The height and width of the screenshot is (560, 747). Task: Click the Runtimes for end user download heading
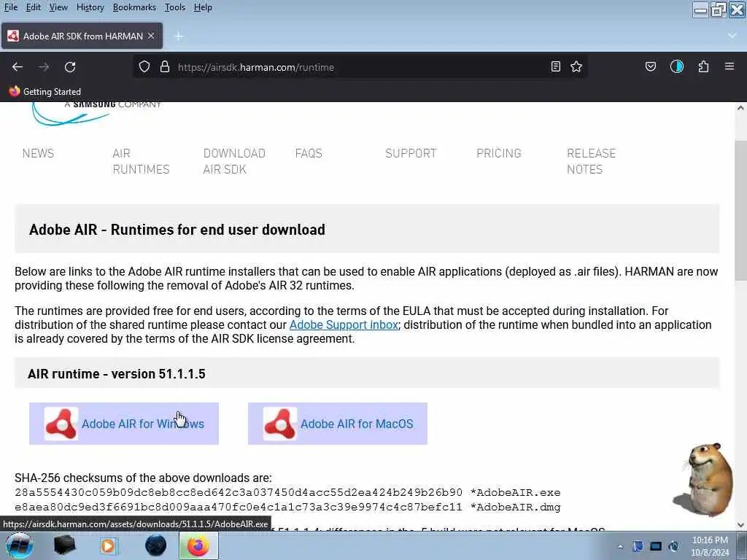[x=177, y=230]
